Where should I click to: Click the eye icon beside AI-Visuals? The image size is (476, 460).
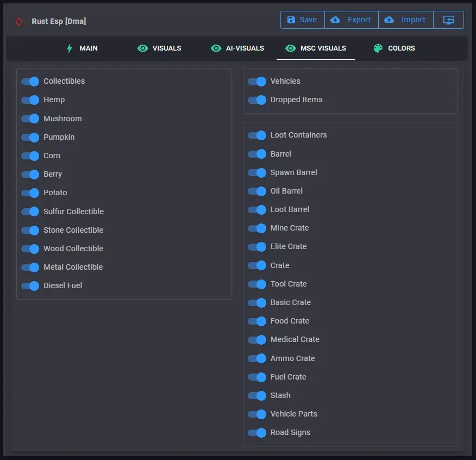216,48
